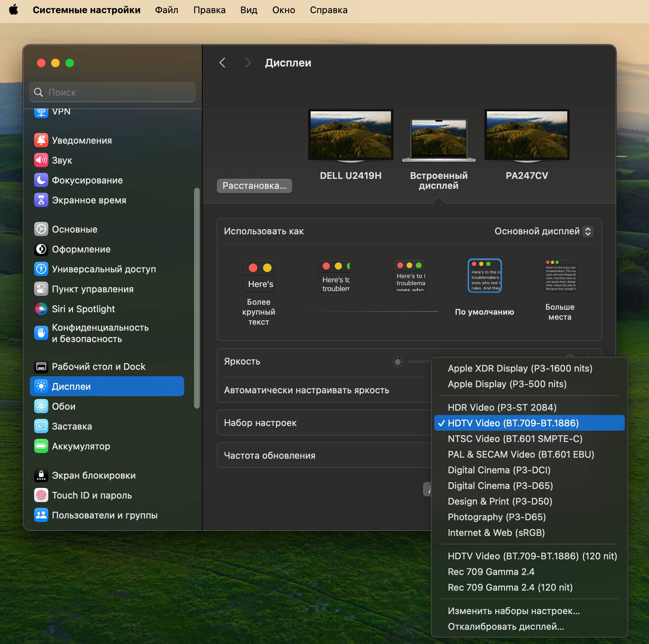Screen dimensions: 649x644
Task: Select the DELL U2419H display thumbnail
Action: pos(350,135)
